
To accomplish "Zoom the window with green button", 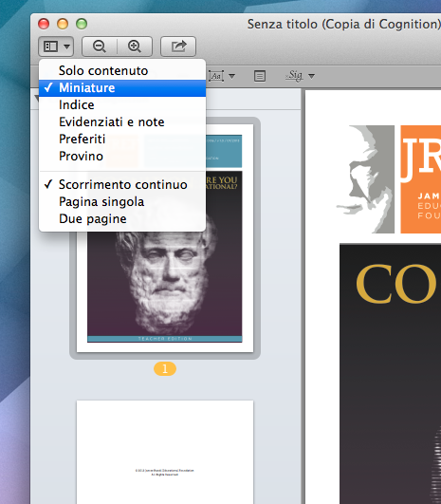I will pos(82,24).
